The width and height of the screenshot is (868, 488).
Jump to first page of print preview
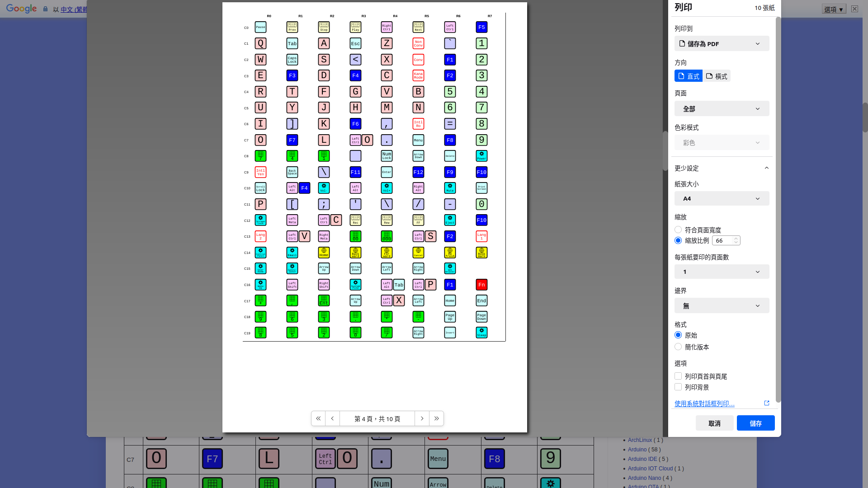point(318,418)
